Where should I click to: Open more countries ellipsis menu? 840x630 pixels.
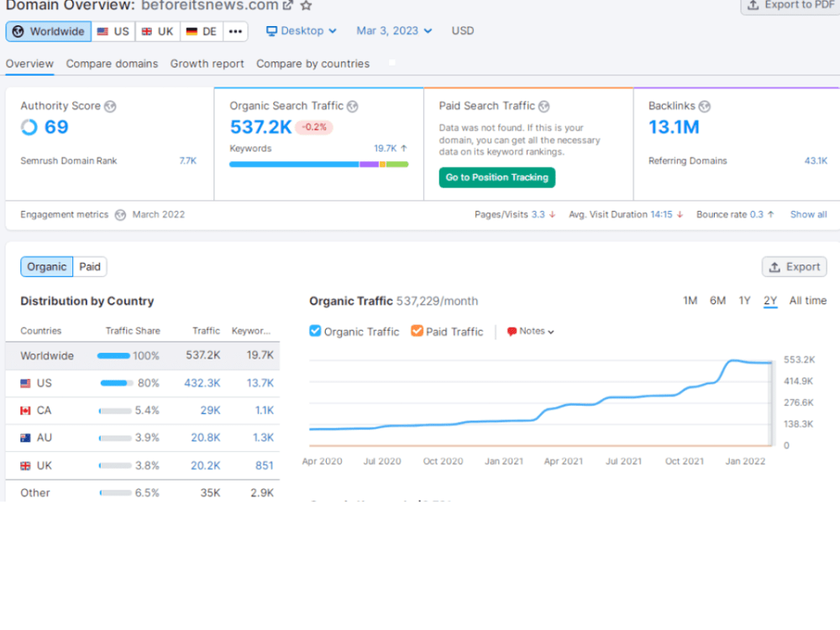(235, 32)
